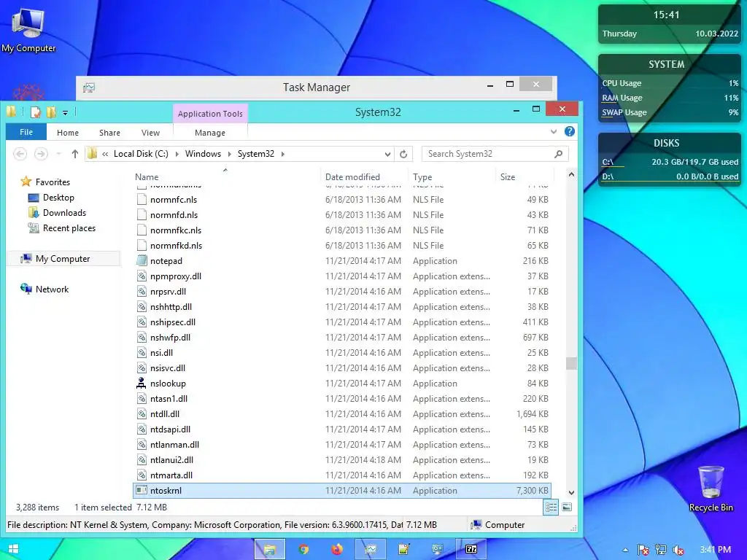
Task: Select the My Computer desktop icon
Action: pyautogui.click(x=28, y=30)
